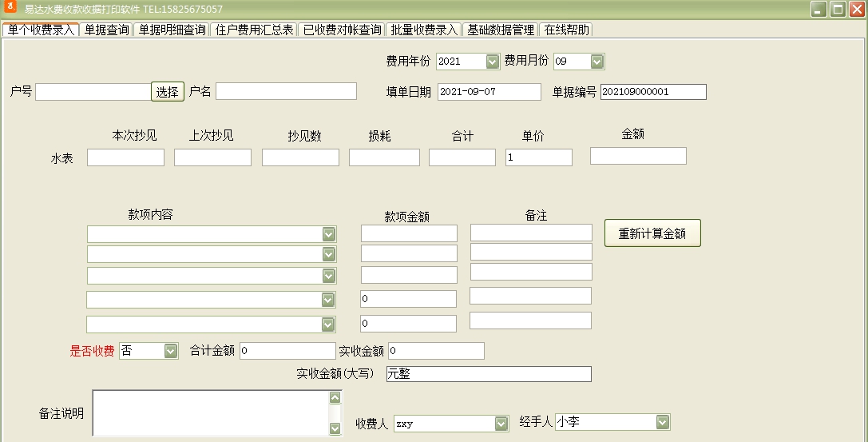Open the 单据明细查询 tab

click(x=172, y=30)
